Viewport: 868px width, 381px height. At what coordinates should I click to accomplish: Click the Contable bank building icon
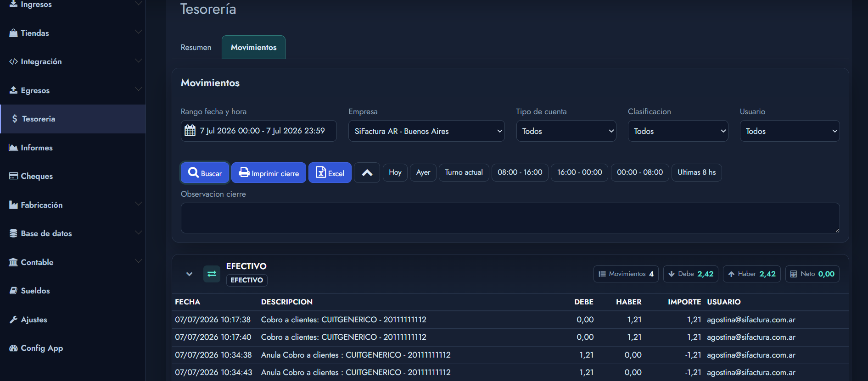tap(13, 262)
